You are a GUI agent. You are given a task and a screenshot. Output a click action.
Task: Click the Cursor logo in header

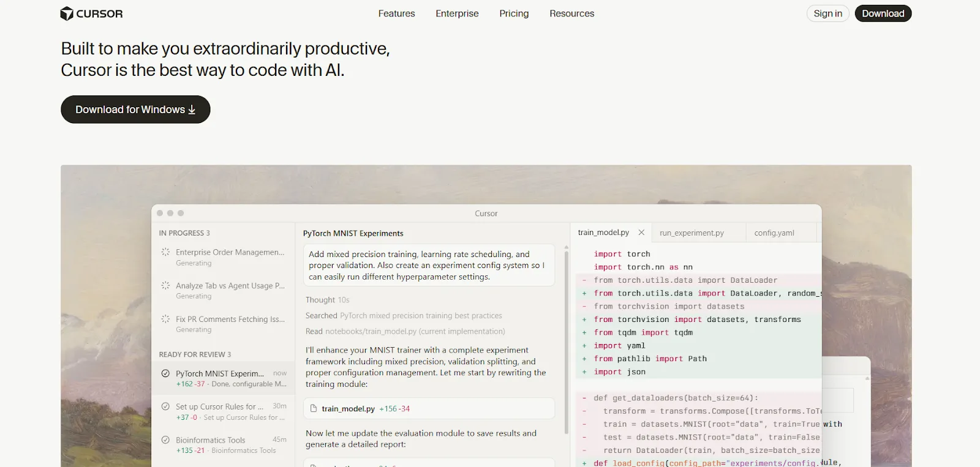[x=92, y=13]
